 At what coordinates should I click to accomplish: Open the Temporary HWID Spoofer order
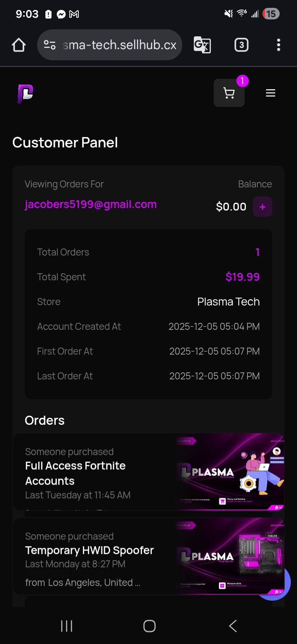(90, 550)
